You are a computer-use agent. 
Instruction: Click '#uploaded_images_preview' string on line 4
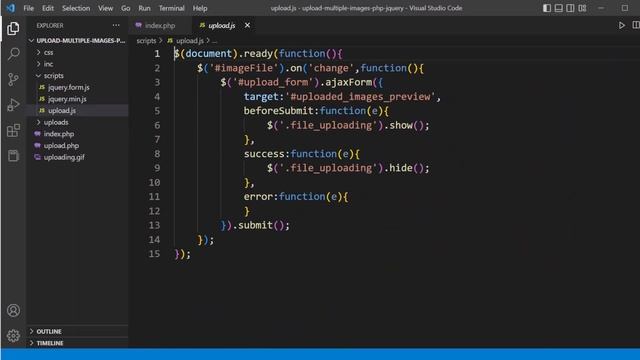pos(360,97)
